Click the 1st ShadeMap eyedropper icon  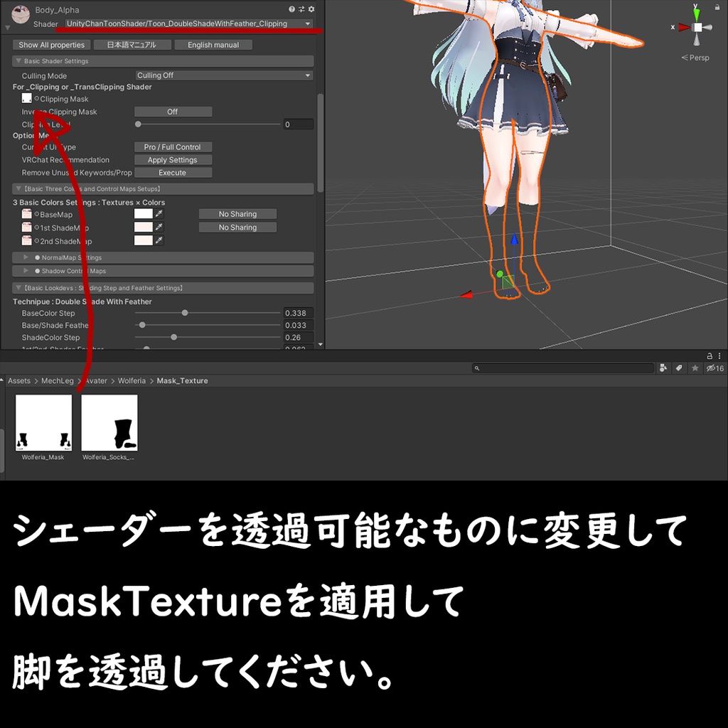(x=159, y=227)
